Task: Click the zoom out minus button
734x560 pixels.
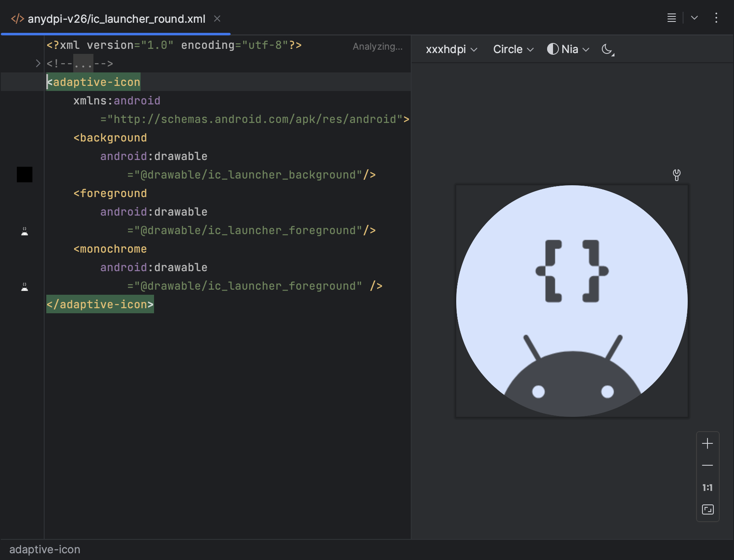Action: coord(707,465)
